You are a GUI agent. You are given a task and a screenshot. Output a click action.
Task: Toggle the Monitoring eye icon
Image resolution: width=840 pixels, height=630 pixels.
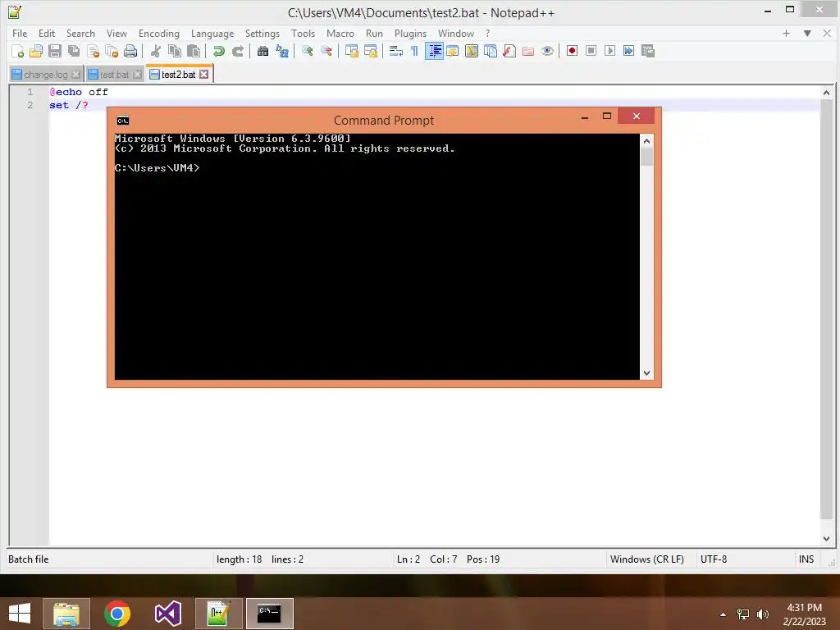click(x=547, y=51)
